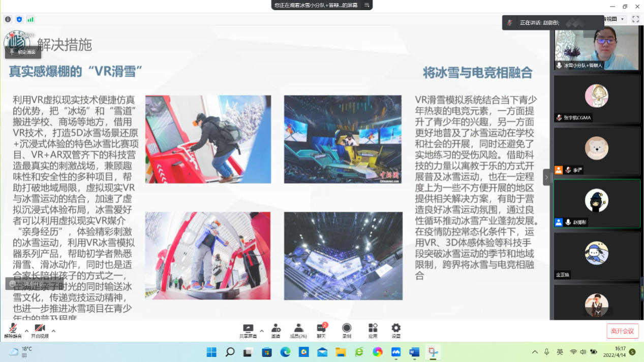Image resolution: width=644 pixels, height=362 pixels.
Task: Click the 锁定画面 lock view button
Action: click(x=23, y=52)
